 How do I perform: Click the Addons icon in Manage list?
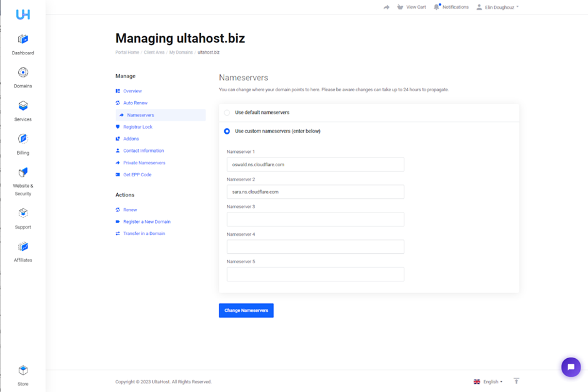click(x=117, y=139)
